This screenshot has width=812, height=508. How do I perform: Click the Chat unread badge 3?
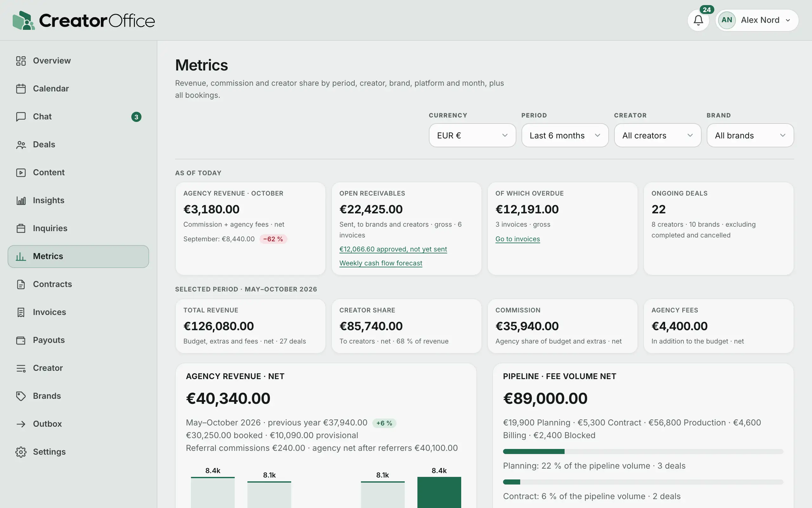coord(136,117)
